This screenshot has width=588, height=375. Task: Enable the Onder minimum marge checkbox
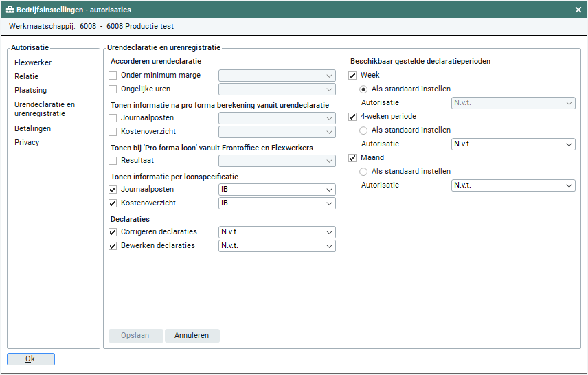coord(113,76)
